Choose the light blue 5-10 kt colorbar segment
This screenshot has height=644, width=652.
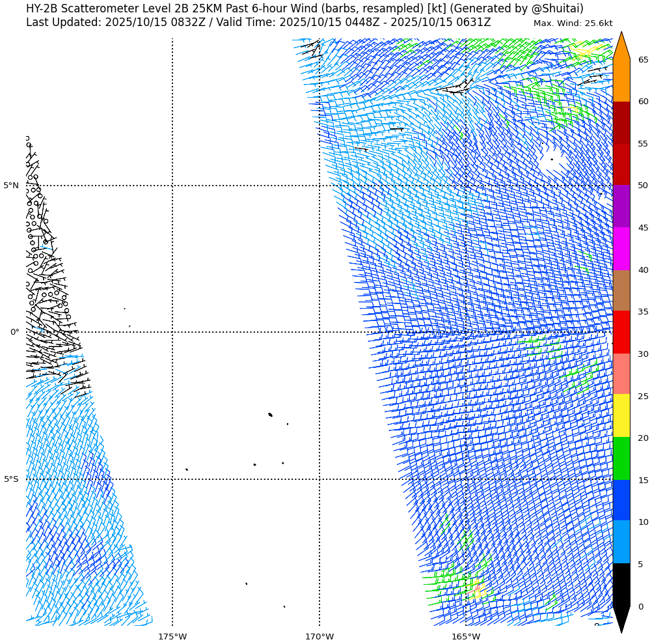(621, 542)
